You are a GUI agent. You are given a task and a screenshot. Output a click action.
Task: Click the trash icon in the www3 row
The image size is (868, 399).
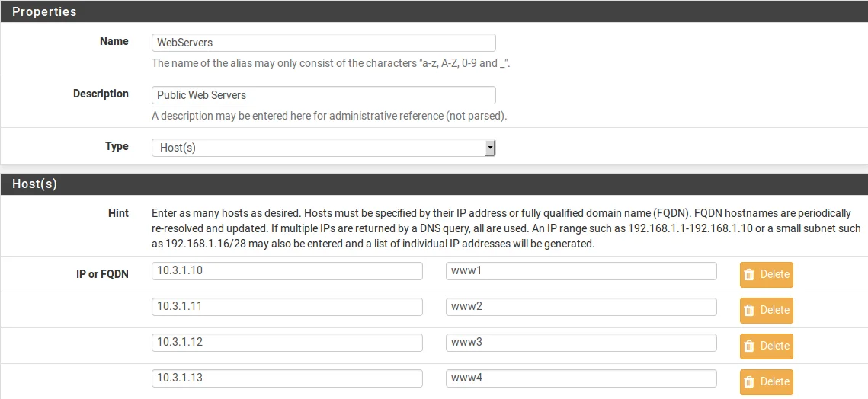[x=749, y=346]
